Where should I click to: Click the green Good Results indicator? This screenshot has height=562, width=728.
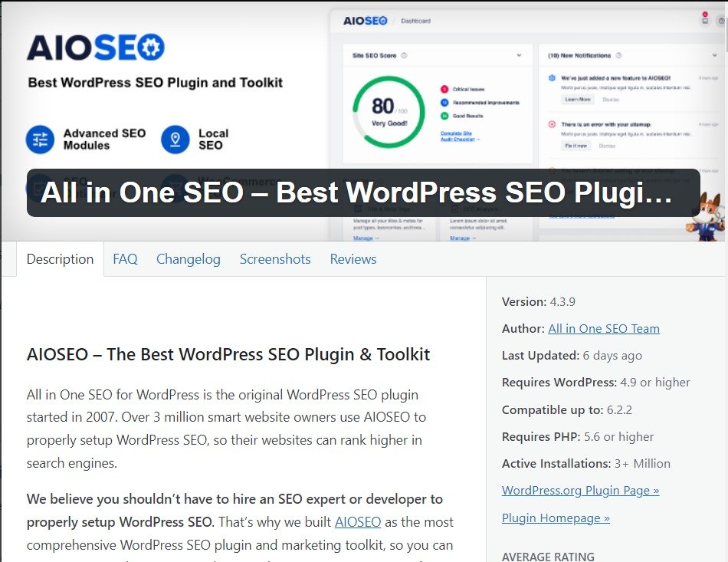444,116
